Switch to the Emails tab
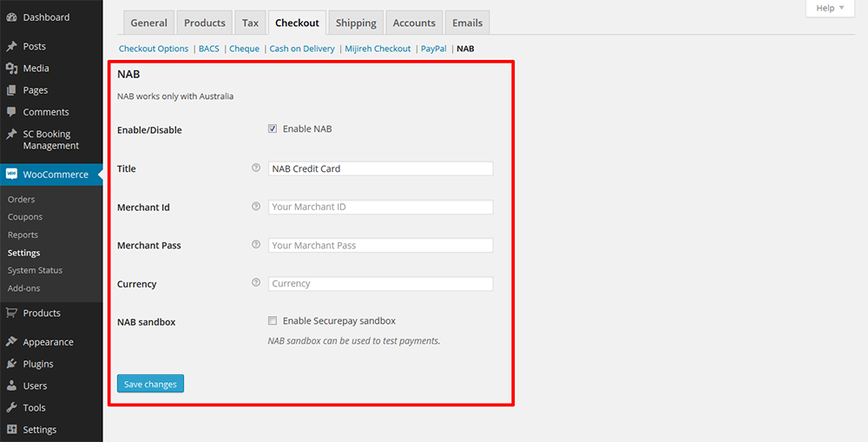 tap(467, 23)
